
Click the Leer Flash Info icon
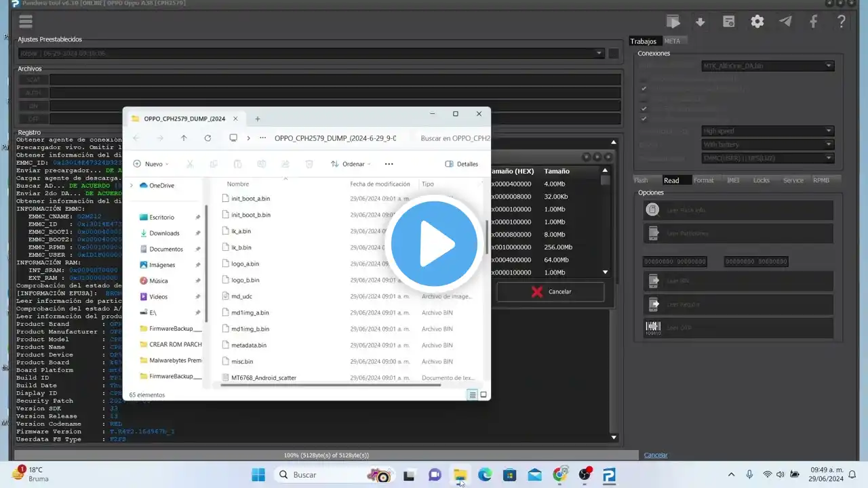click(x=652, y=210)
